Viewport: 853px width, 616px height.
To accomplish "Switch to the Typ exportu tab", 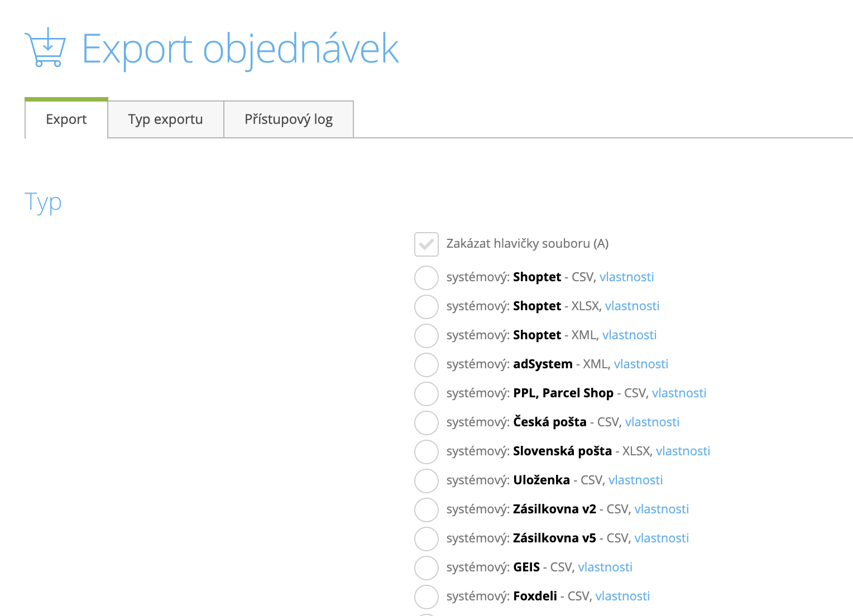I will tap(166, 119).
